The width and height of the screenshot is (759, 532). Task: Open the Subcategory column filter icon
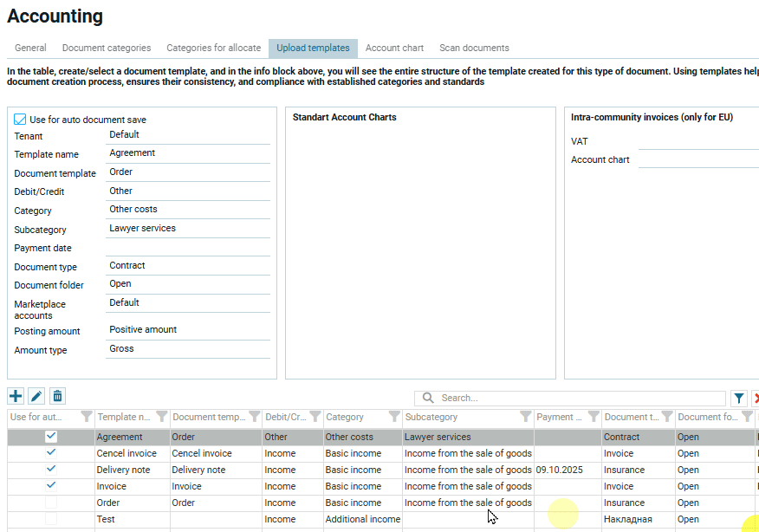525,417
